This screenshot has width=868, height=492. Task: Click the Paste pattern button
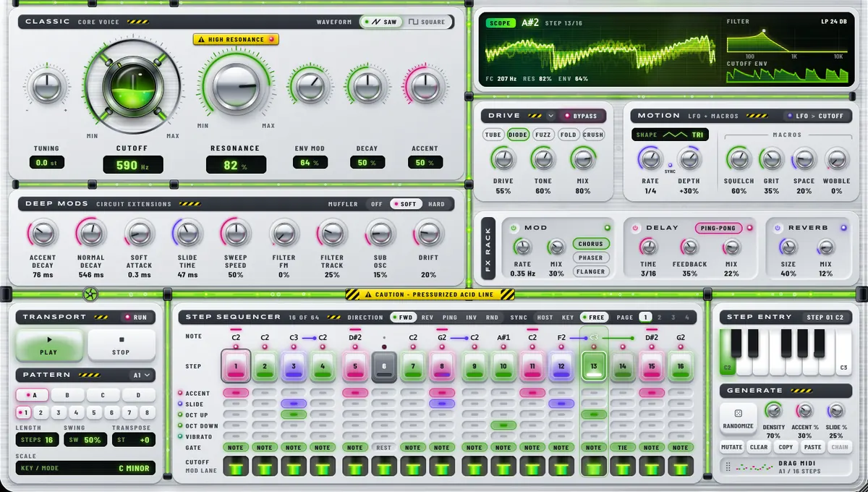point(813,447)
